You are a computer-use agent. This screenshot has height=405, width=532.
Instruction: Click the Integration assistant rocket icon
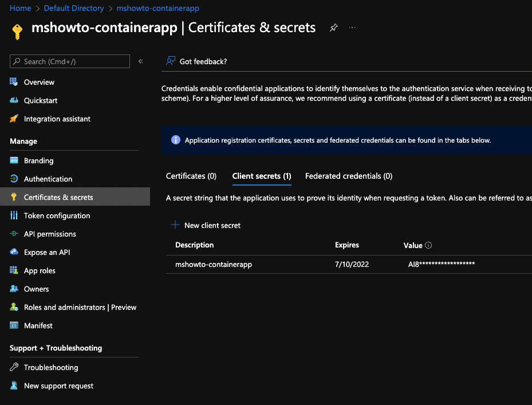(14, 119)
